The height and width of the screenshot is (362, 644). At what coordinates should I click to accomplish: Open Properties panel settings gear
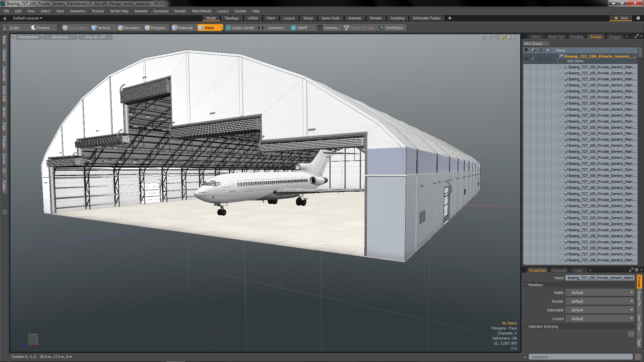point(637,270)
